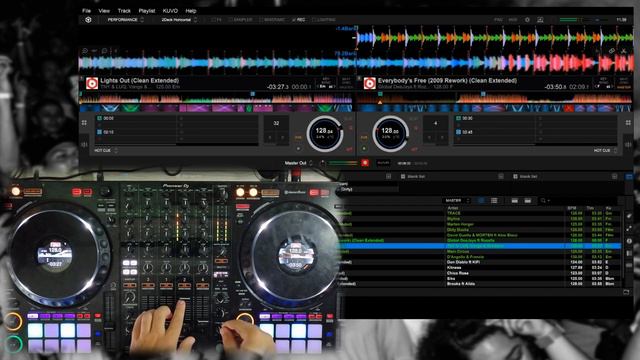The image size is (640, 360).
Task: Click the Lights Out (Clean Extended) track title
Action: 140,80
